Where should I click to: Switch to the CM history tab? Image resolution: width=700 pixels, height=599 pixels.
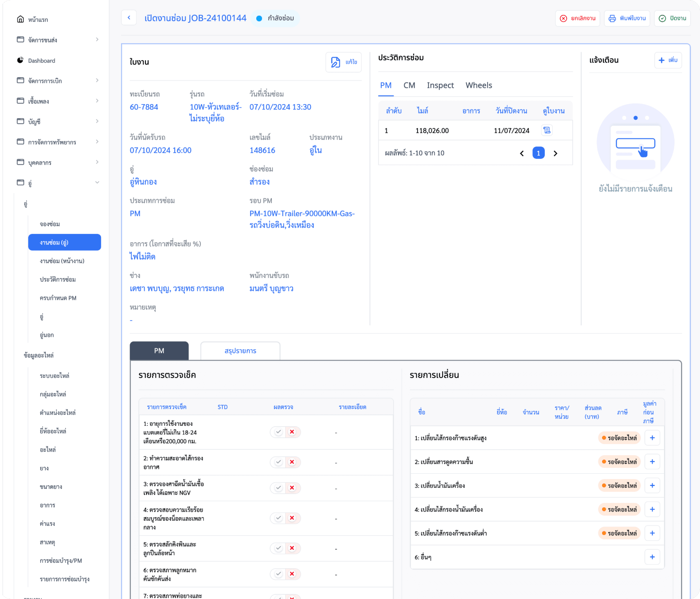[x=409, y=85]
